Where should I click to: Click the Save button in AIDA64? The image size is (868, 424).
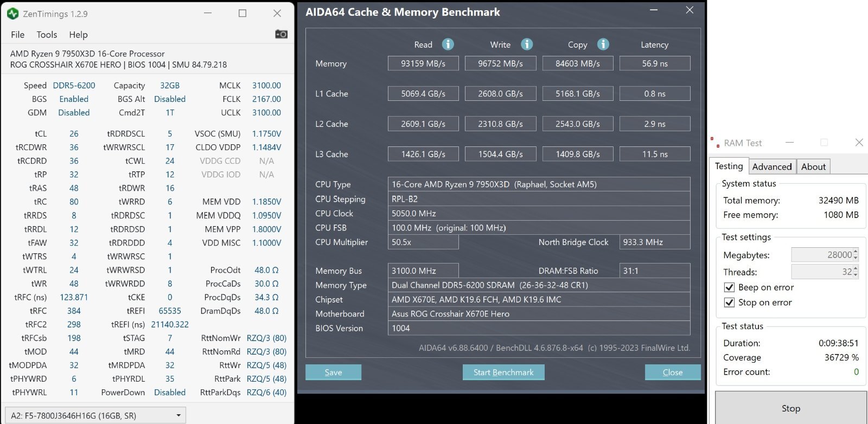click(x=333, y=372)
